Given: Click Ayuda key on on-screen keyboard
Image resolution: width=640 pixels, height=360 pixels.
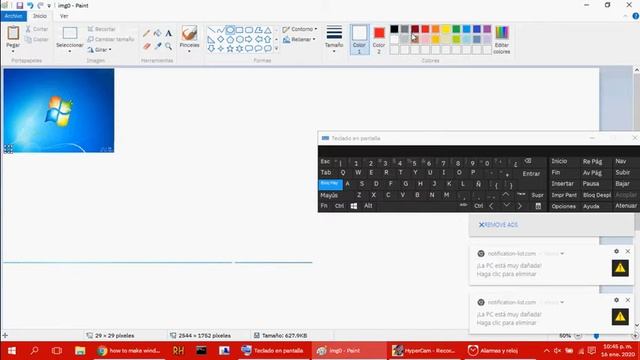Looking at the screenshot, I should pos(591,207).
